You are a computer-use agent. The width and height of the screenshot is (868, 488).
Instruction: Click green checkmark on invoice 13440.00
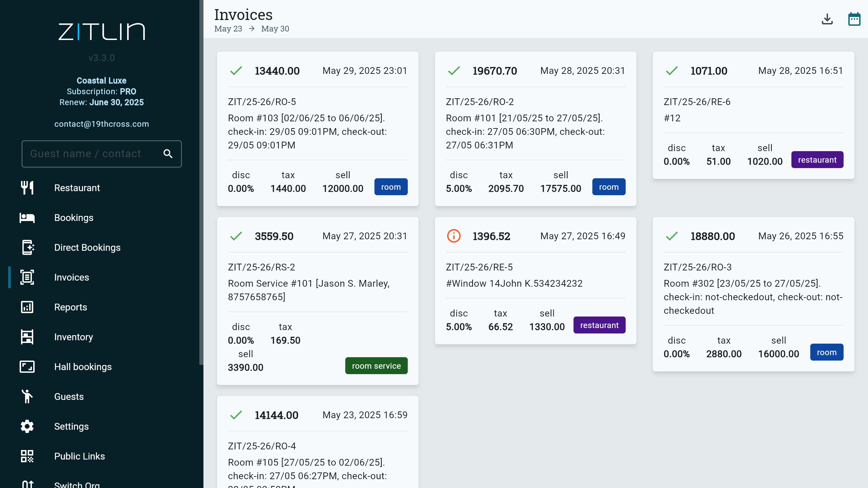coord(236,70)
